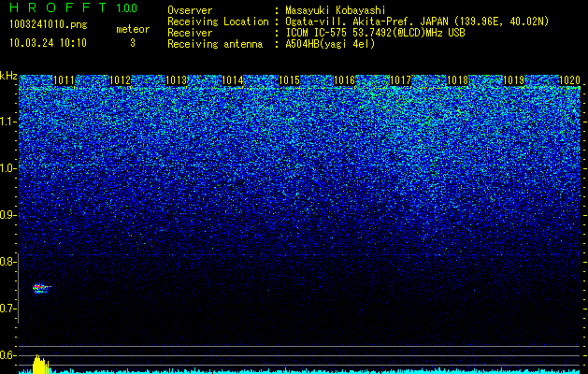Click the Ovserver label
The width and height of the screenshot is (588, 374).
[190, 10]
